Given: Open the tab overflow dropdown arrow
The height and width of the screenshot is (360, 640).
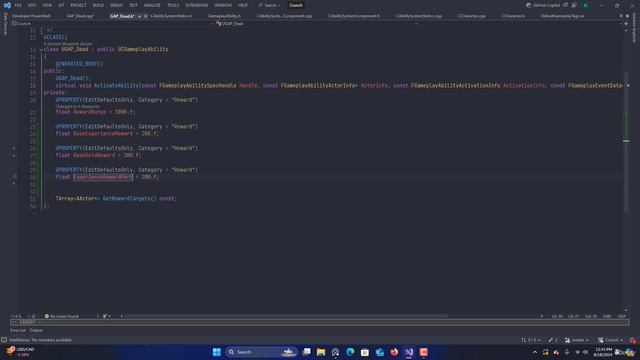Looking at the screenshot, I should click(x=621, y=16).
